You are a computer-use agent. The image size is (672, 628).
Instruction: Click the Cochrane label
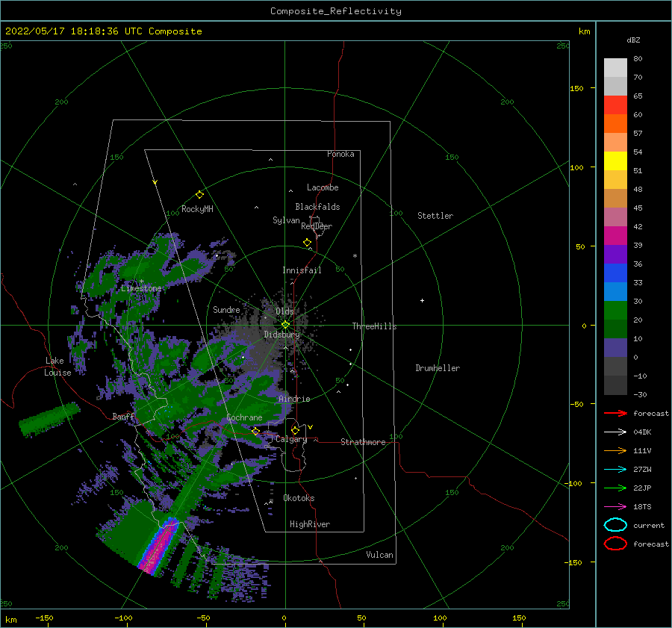[x=244, y=417]
